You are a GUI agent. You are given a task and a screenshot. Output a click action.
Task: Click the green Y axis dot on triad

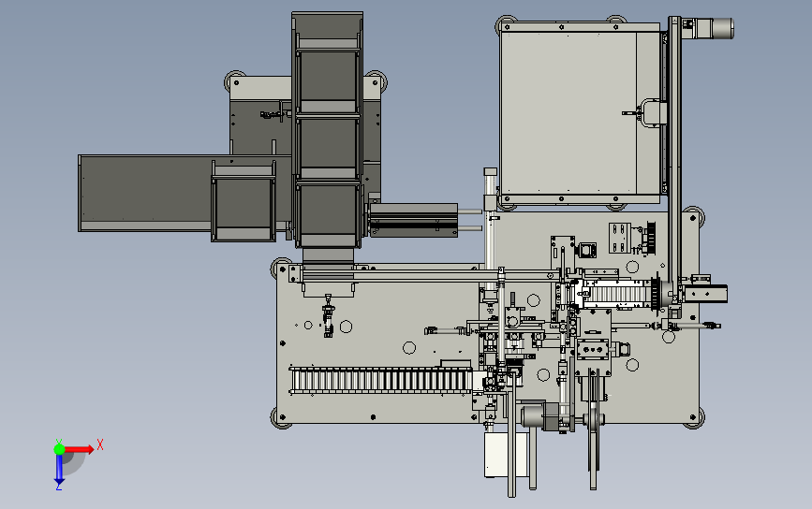click(59, 449)
